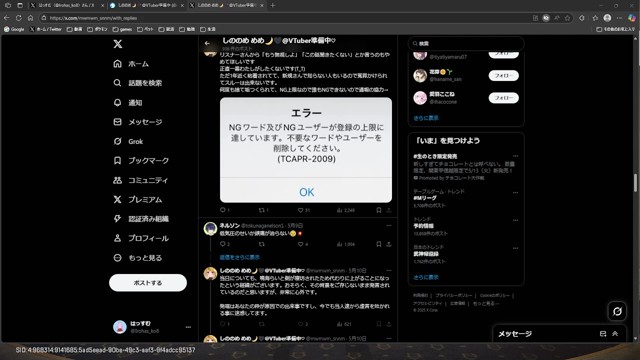Image resolution: width=640 pixels, height=360 pixels.
Task: Expand もっと見る in the sidebar
Action: click(138, 258)
